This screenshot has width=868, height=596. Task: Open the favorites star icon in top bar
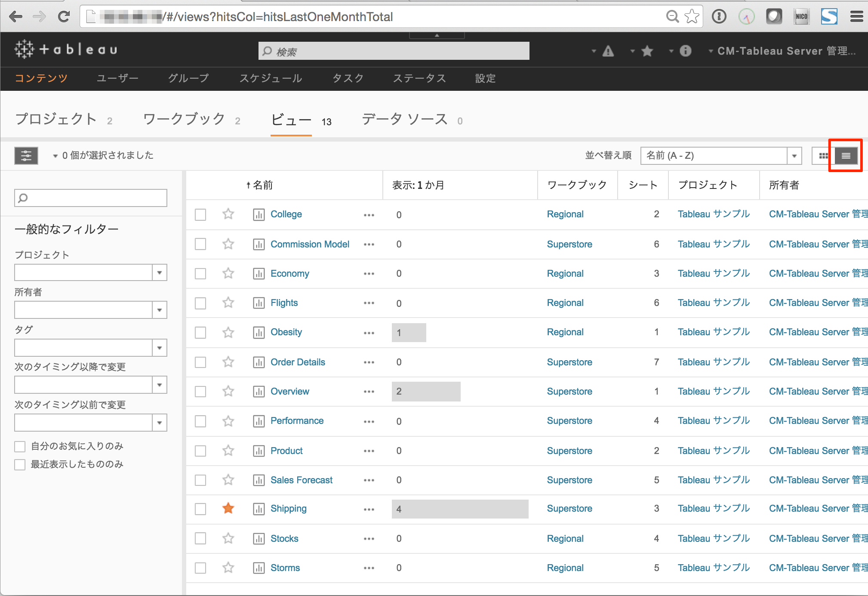click(648, 51)
